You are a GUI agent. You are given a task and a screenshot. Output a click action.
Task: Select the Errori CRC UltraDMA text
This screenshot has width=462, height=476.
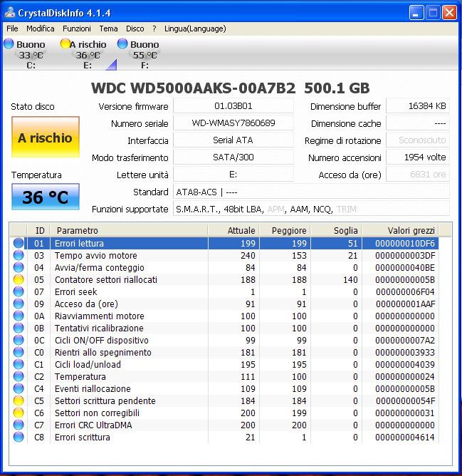(93, 425)
